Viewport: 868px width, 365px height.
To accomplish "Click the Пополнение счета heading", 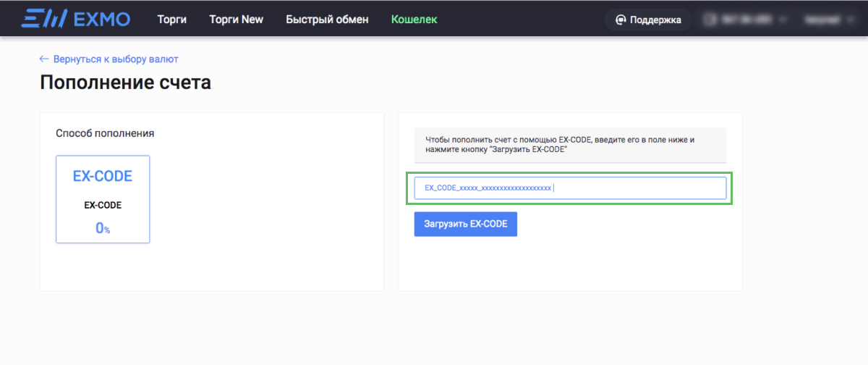I will (x=125, y=83).
